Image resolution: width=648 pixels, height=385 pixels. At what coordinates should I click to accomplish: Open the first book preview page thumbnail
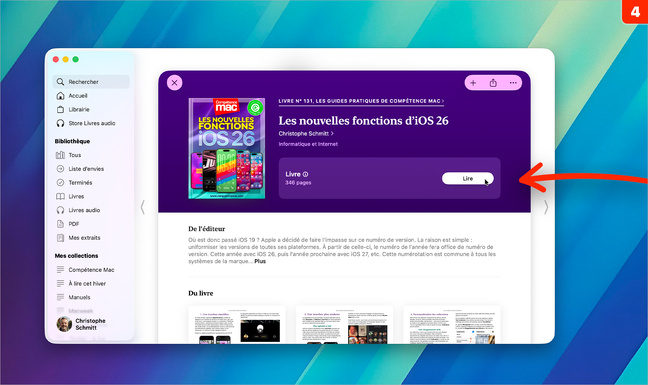237,325
